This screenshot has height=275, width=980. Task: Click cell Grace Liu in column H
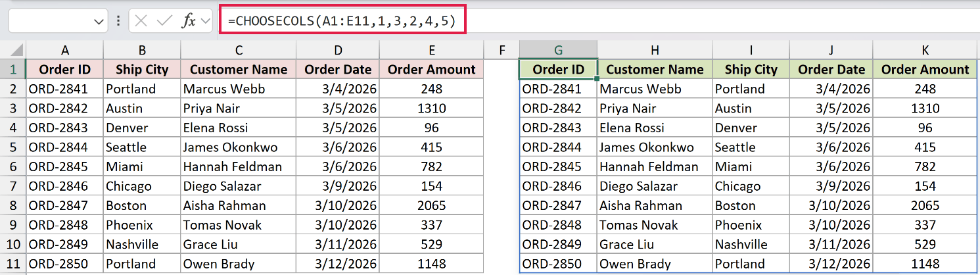coord(655,244)
